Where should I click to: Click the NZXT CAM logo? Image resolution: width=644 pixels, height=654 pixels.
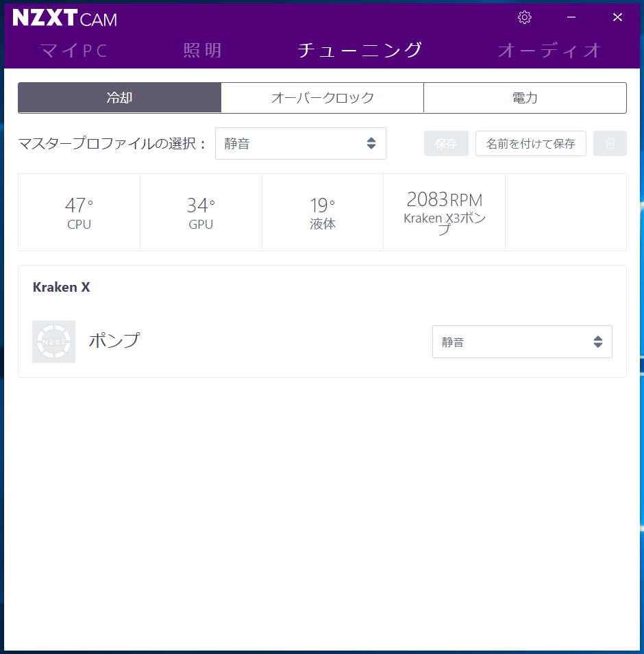[x=64, y=18]
